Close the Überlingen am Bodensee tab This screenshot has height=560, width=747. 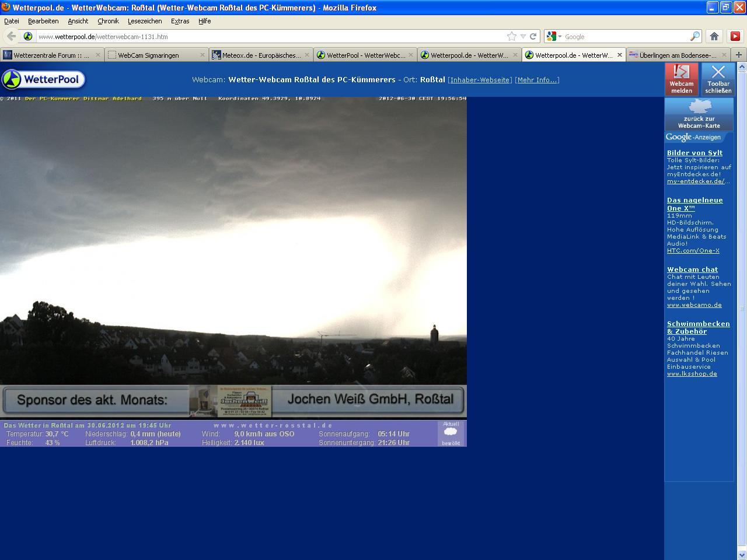pyautogui.click(x=724, y=55)
